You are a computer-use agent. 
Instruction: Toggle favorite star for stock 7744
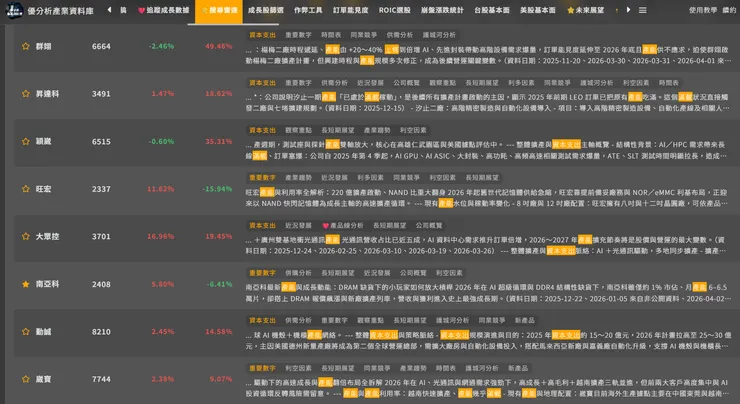coord(25,379)
